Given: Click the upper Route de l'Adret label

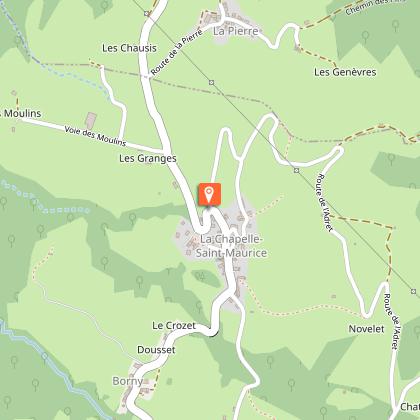Looking at the screenshot, I should point(324,202).
